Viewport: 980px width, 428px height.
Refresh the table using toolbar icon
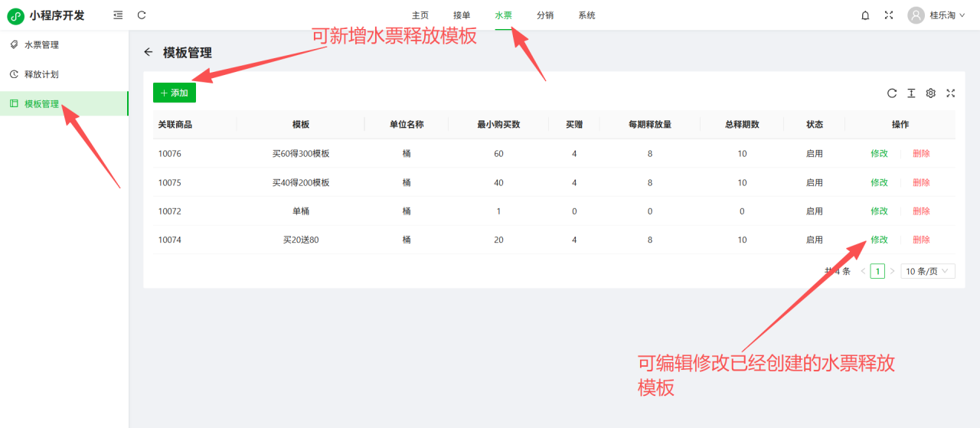pyautogui.click(x=892, y=93)
